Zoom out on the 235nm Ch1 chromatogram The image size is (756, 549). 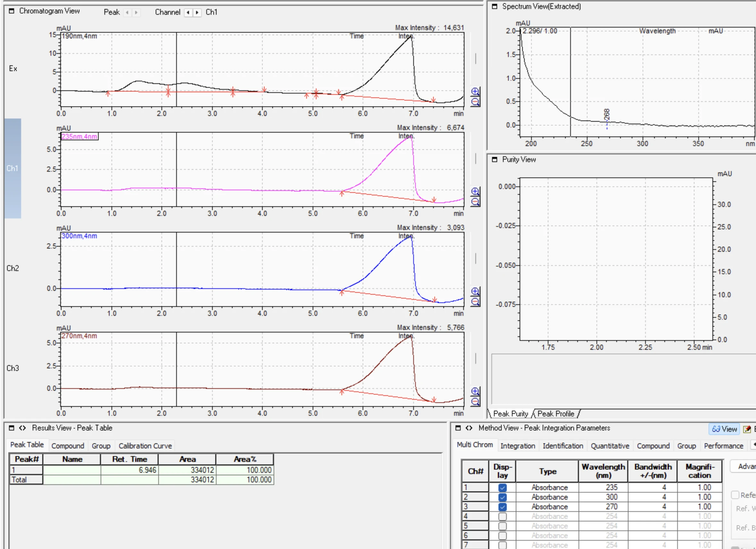pos(475,202)
